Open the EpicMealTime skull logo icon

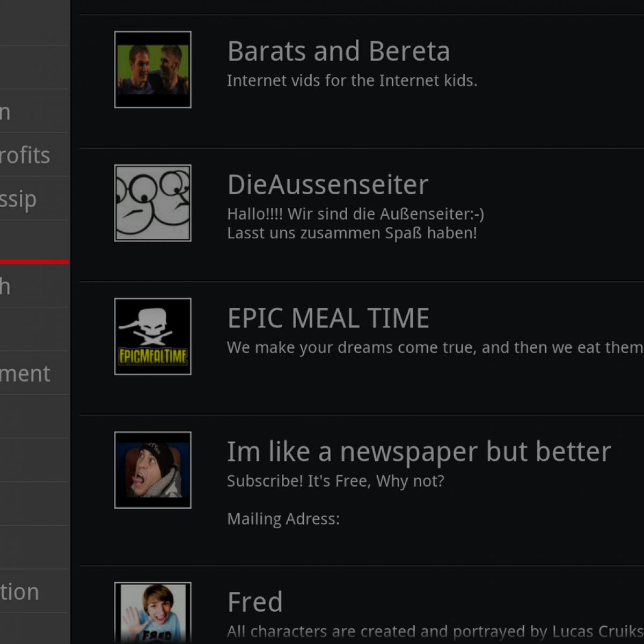[153, 336]
